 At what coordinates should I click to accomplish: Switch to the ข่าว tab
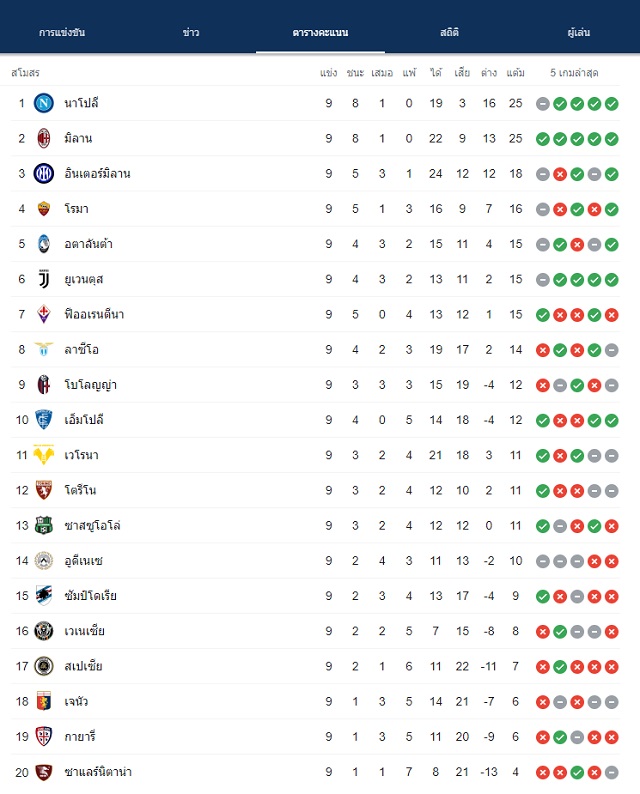click(191, 32)
